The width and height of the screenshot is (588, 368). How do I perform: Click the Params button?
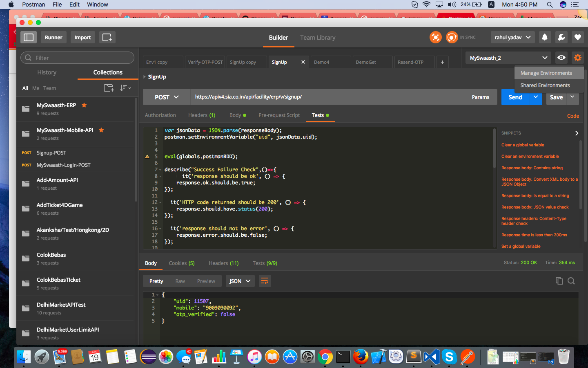[x=481, y=97]
